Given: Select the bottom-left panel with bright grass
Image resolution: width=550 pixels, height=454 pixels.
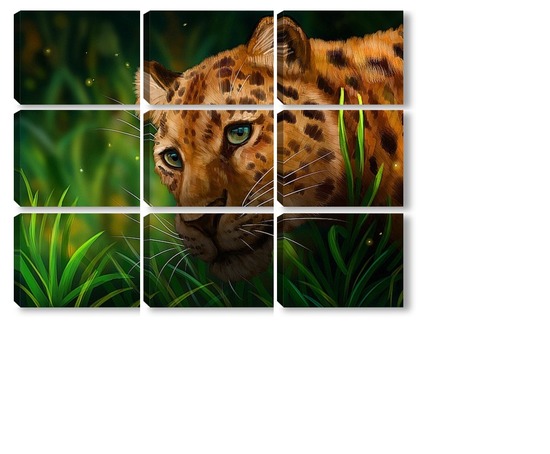Looking at the screenshot, I should tap(77, 260).
